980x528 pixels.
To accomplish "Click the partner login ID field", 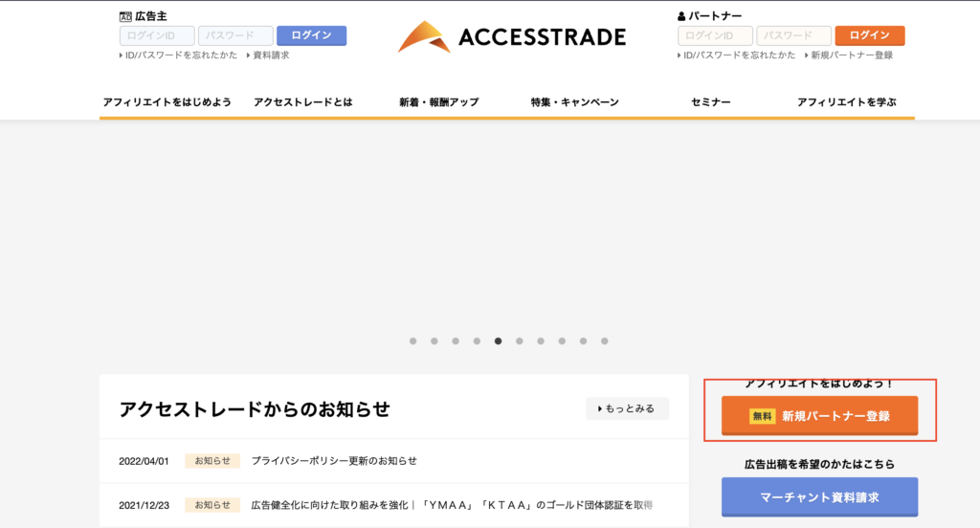I will pyautogui.click(x=715, y=35).
